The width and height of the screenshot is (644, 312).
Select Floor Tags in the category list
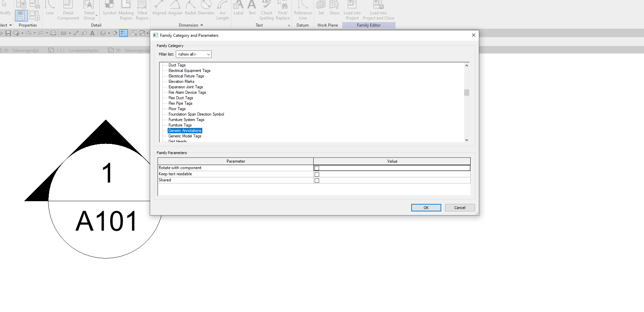[176, 108]
